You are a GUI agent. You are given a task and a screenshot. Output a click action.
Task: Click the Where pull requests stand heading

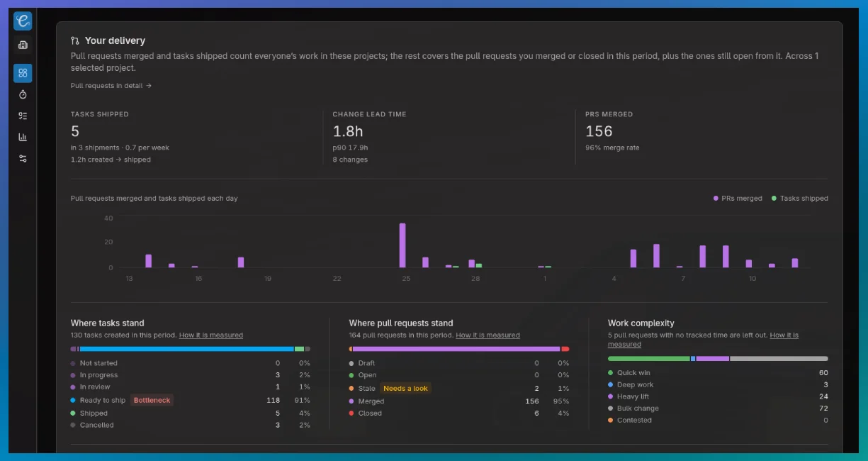[x=401, y=323]
